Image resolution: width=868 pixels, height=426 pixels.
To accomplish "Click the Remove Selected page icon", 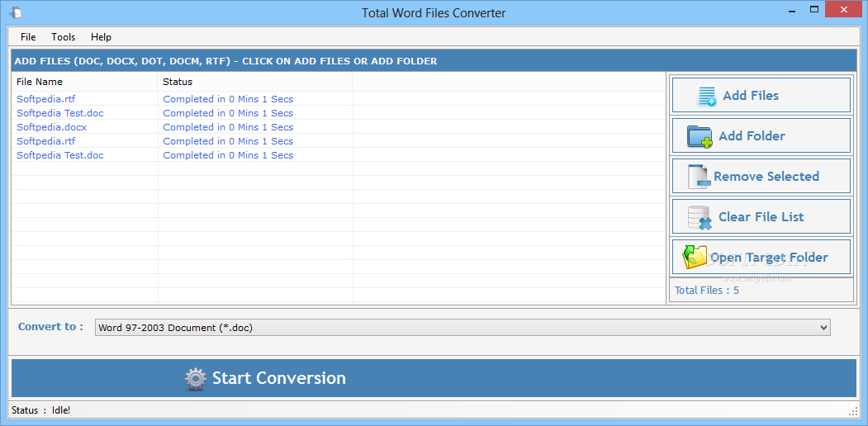I will pyautogui.click(x=700, y=177).
